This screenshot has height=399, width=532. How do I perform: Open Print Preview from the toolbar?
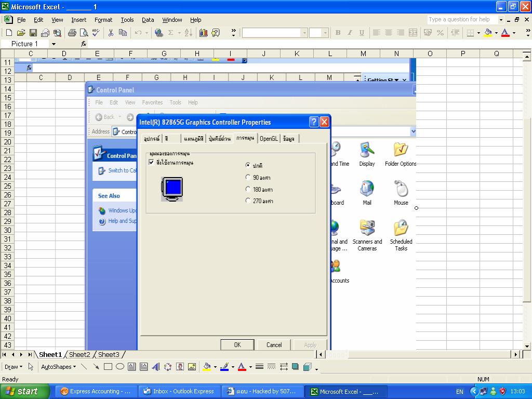click(x=84, y=33)
